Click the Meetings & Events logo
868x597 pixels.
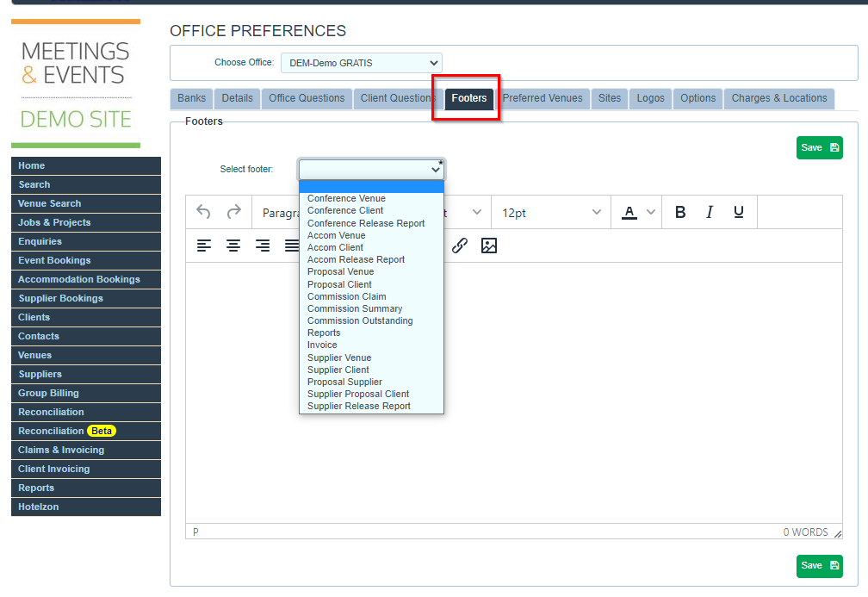click(x=76, y=84)
